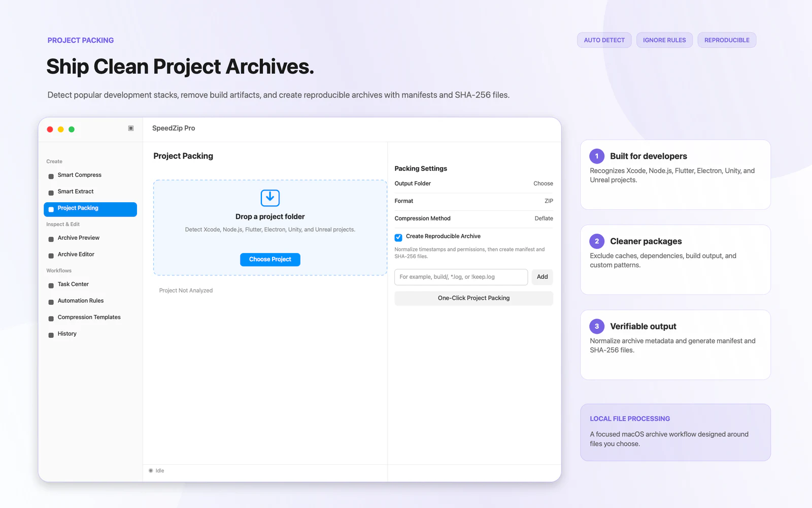Select Project Packing sidebar item

(x=90, y=209)
